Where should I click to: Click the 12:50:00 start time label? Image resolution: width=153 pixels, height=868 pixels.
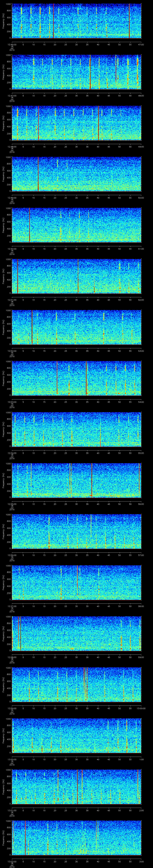[12, 249]
